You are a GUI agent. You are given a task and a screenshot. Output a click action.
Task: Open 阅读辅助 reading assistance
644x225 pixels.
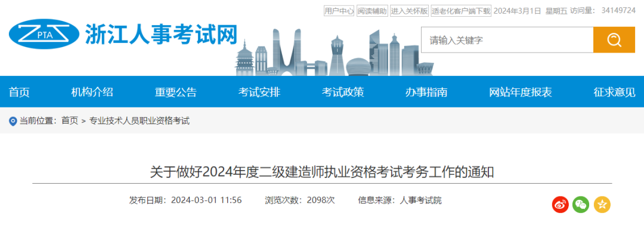pyautogui.click(x=372, y=11)
